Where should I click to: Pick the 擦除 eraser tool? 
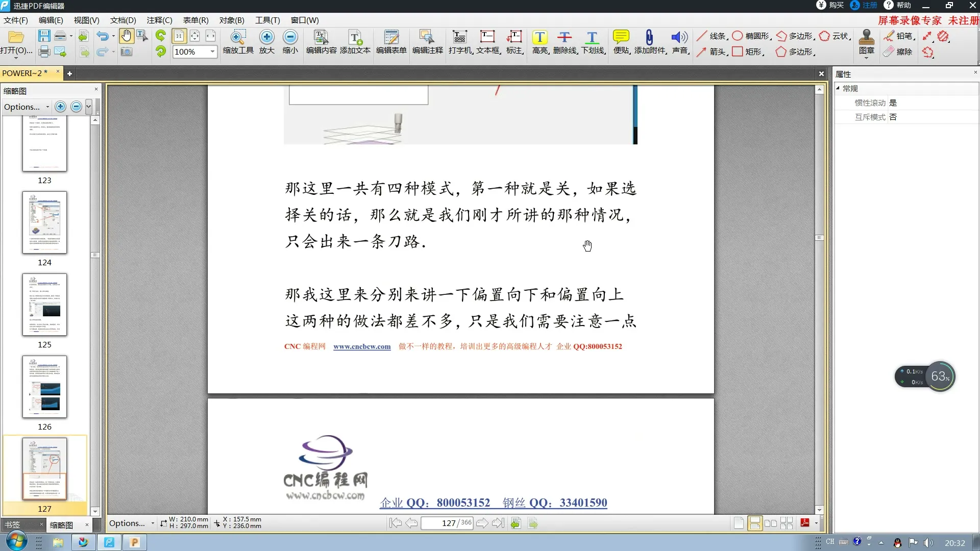tap(898, 52)
